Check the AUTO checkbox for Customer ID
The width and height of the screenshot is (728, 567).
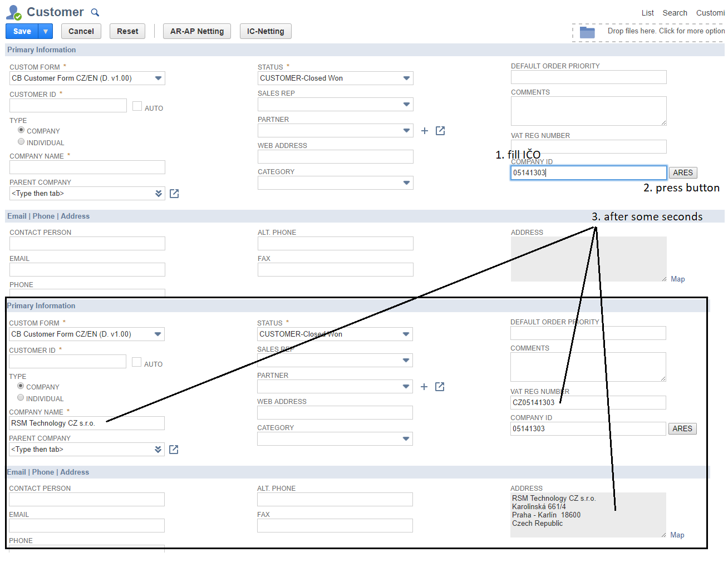[x=137, y=106]
